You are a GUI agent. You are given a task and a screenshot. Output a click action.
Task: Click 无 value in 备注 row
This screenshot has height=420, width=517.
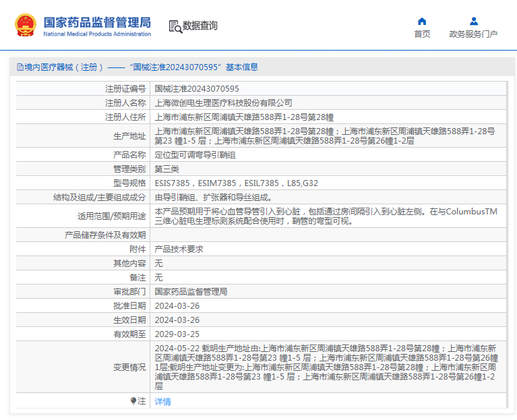[158, 277]
